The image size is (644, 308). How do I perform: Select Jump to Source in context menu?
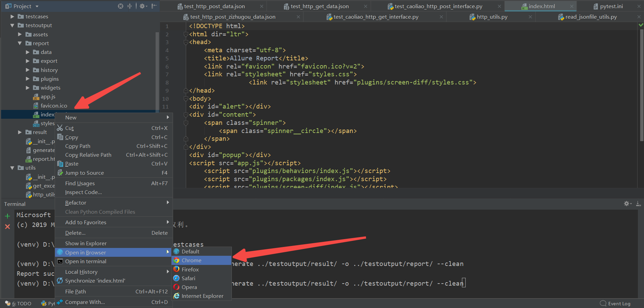114,173
